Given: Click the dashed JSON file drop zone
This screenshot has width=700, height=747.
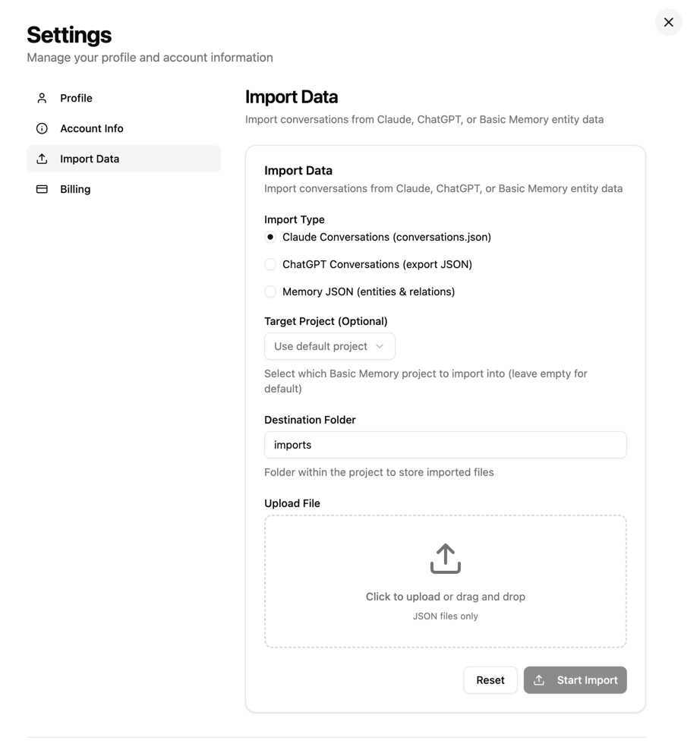Looking at the screenshot, I should click(445, 581).
